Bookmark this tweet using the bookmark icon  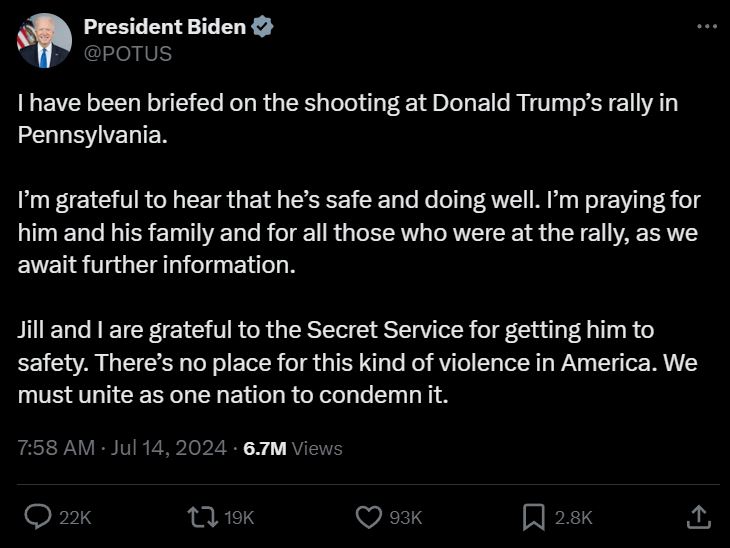click(533, 516)
